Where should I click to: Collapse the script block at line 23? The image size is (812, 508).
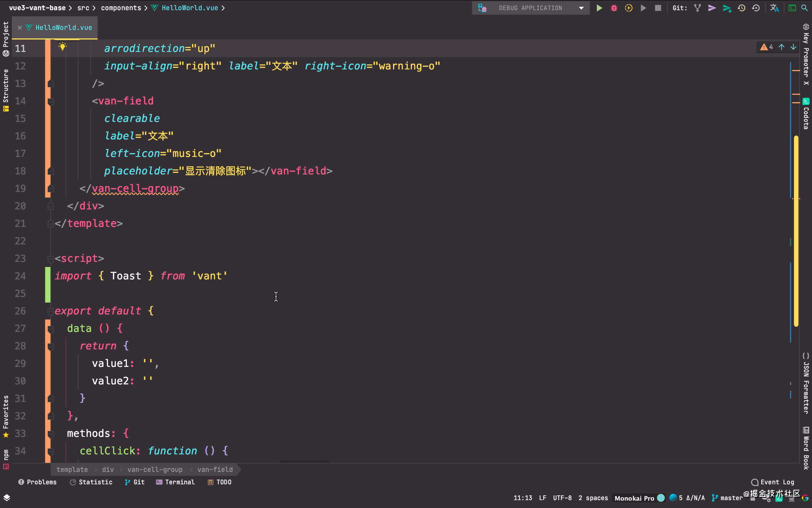point(51,259)
